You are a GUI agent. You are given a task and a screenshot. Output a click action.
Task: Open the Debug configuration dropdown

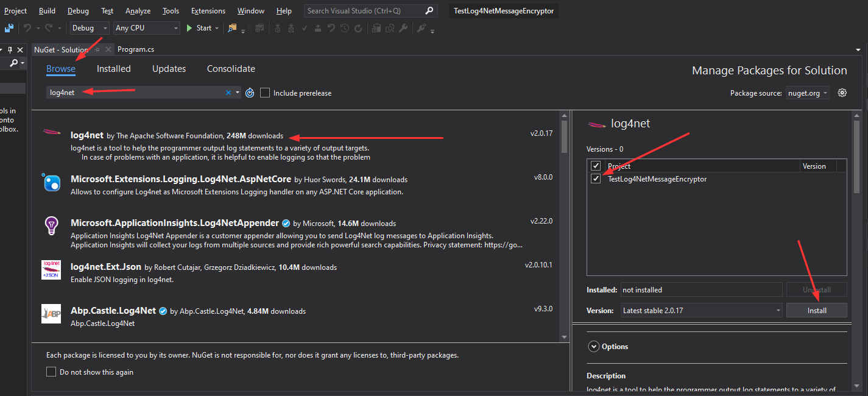(90, 28)
